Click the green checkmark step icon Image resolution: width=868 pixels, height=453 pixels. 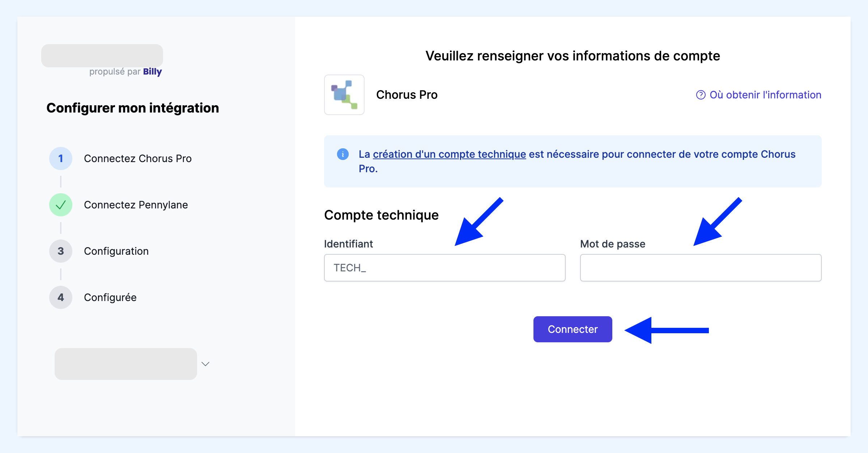tap(61, 205)
